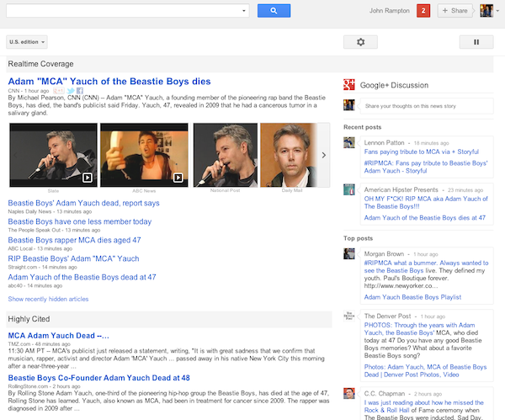
Task: Open the #RIPMCA what a bummer post
Action: click(426, 267)
